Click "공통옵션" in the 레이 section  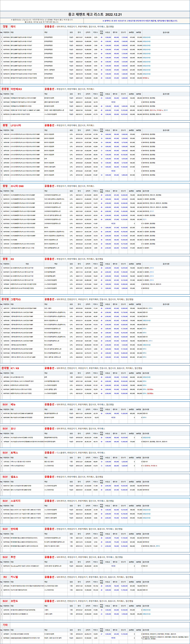tap(49, 27)
